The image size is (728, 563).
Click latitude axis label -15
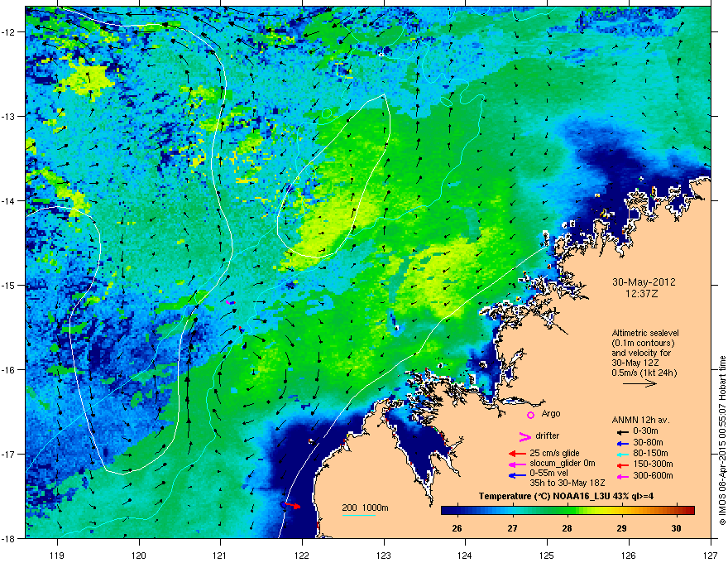pos(9,285)
